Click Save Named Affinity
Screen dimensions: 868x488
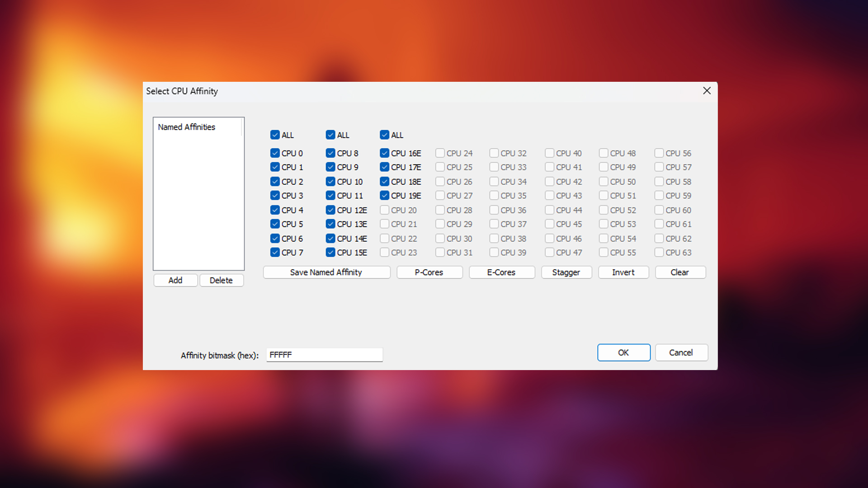326,272
